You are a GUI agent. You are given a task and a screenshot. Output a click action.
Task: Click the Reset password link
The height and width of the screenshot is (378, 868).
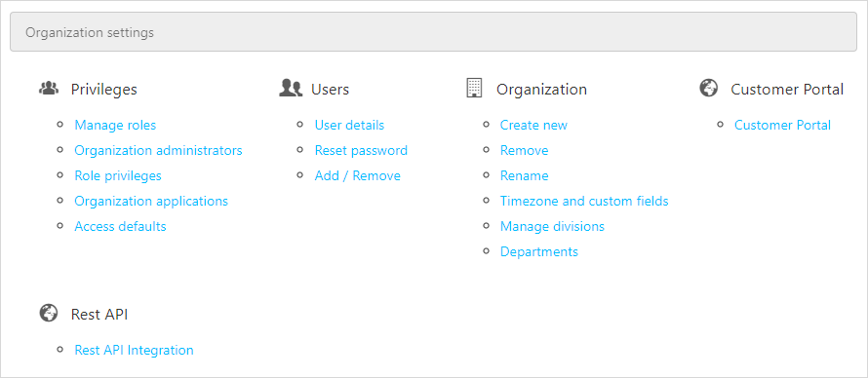coord(361,150)
